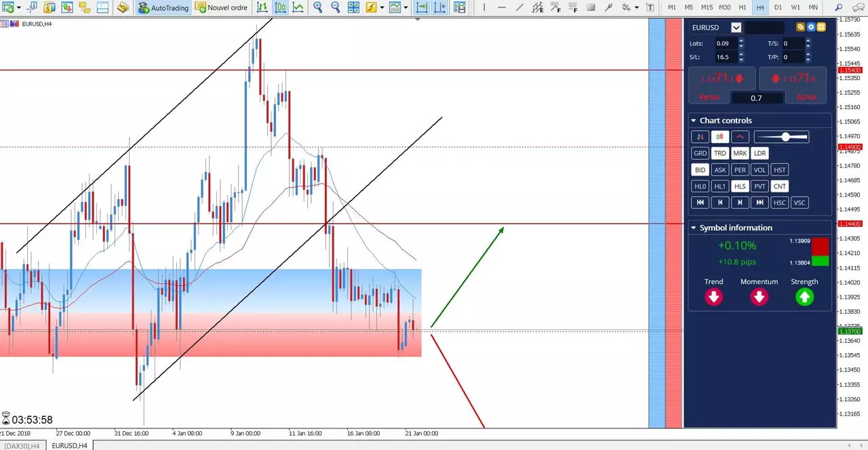
Task: Increase the Lots value stepper
Action: pos(741,41)
